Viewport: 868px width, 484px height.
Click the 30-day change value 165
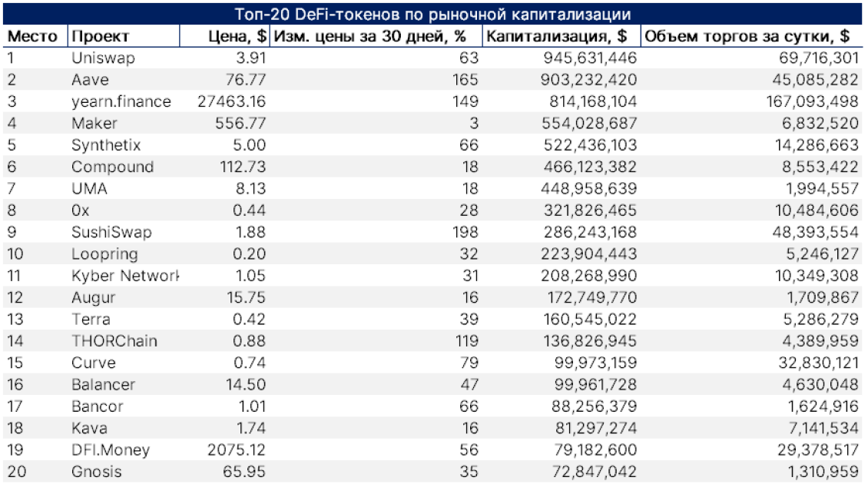(465, 80)
